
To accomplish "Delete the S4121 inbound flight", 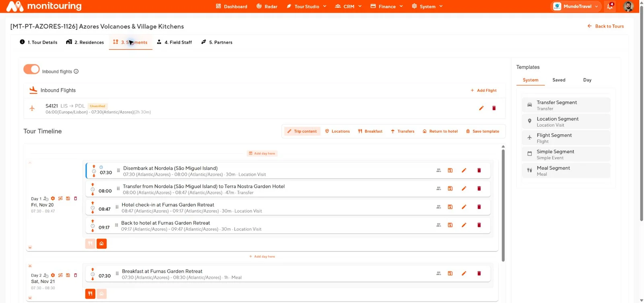I will pos(494,108).
